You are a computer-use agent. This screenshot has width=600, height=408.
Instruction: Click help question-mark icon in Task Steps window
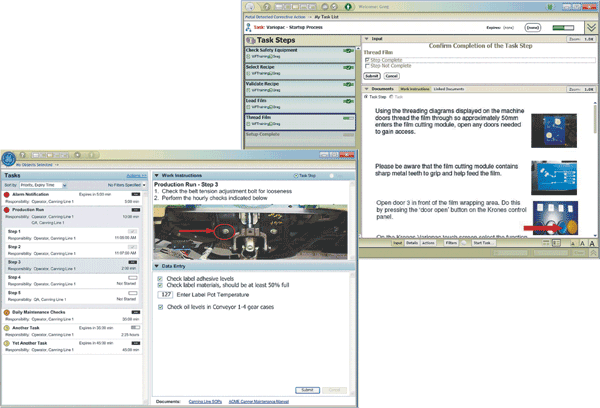(267, 7)
